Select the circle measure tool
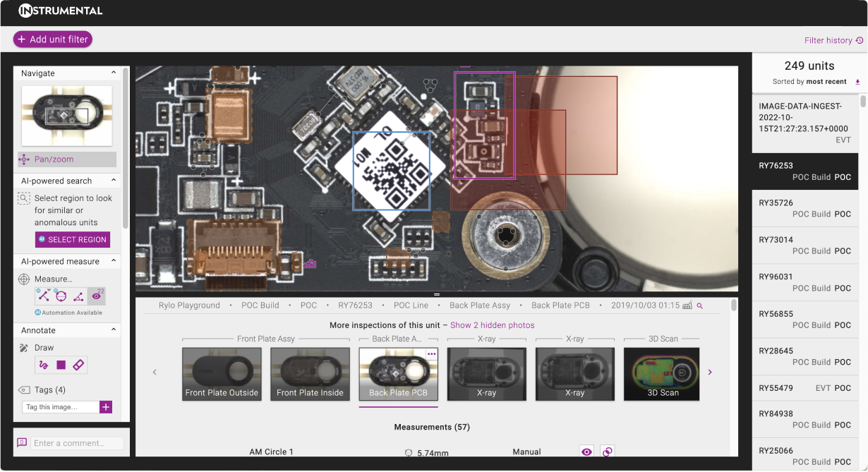This screenshot has height=472, width=868. pos(61,296)
